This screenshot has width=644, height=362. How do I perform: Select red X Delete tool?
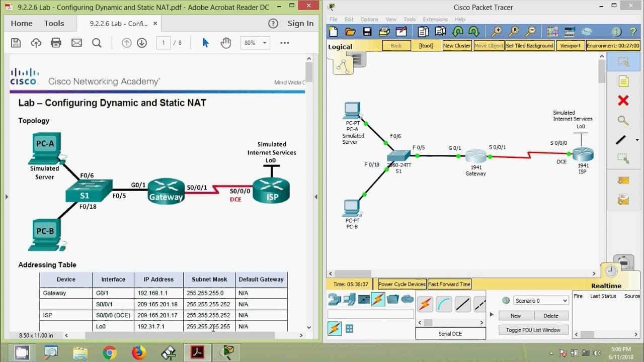click(623, 101)
